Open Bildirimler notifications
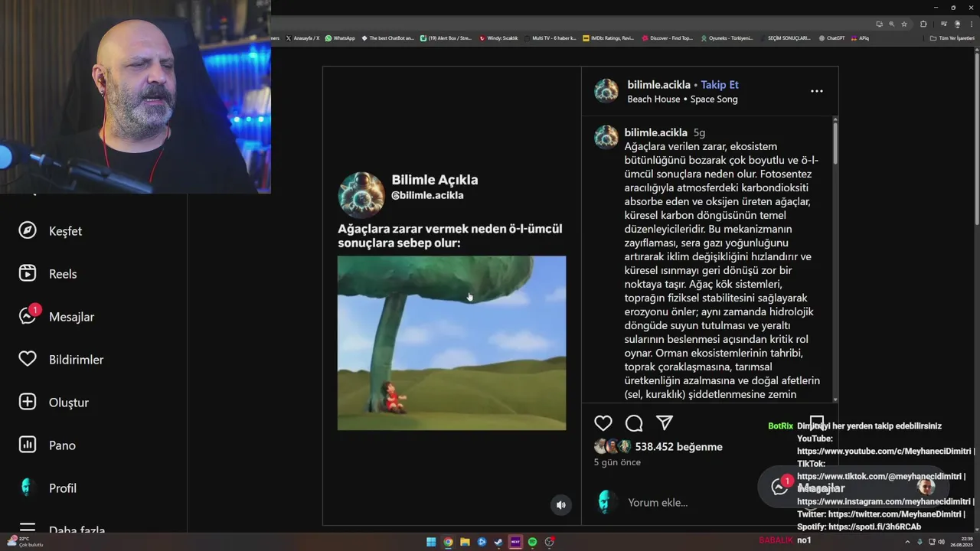This screenshot has width=980, height=551. pos(60,360)
